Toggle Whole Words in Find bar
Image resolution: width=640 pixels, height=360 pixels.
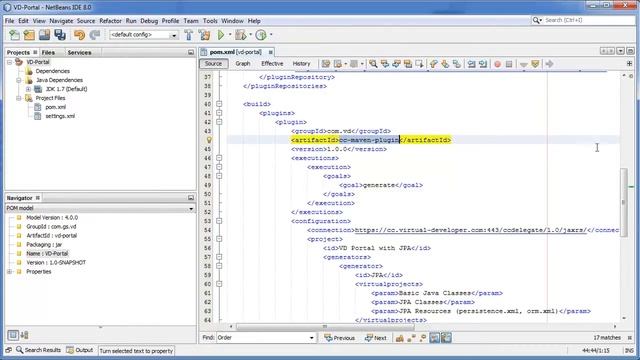pos(411,338)
